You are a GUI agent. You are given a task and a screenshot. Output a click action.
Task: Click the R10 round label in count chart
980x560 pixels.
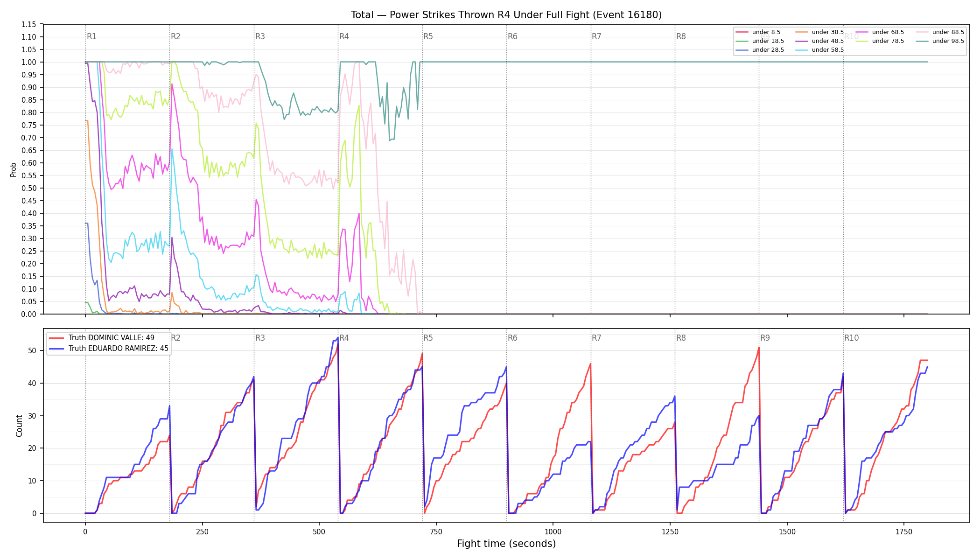tap(852, 338)
